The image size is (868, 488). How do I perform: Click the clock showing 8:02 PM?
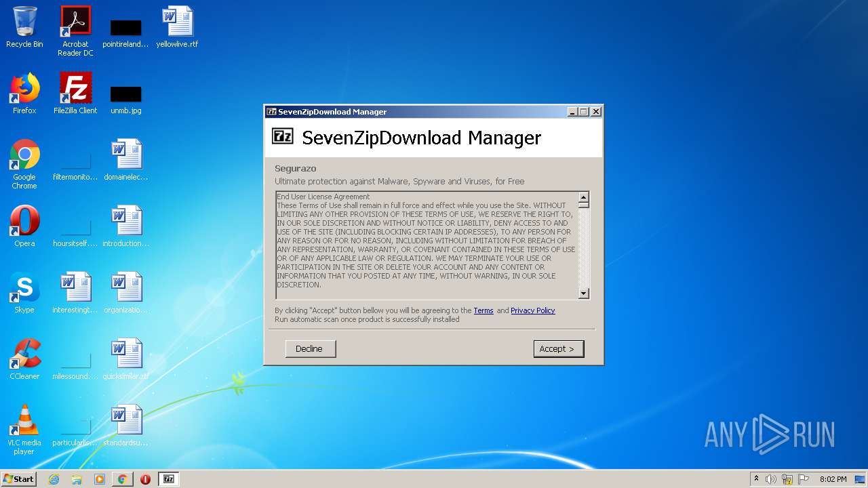click(x=833, y=479)
